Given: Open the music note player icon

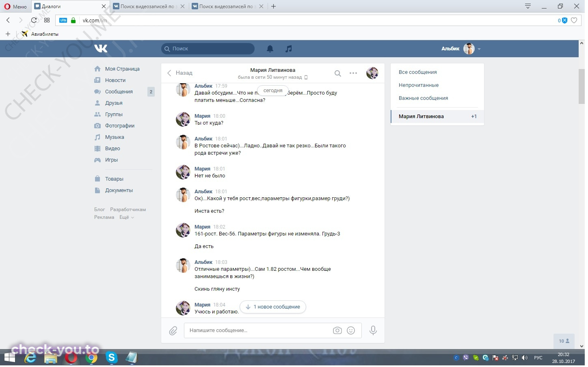Looking at the screenshot, I should (288, 49).
